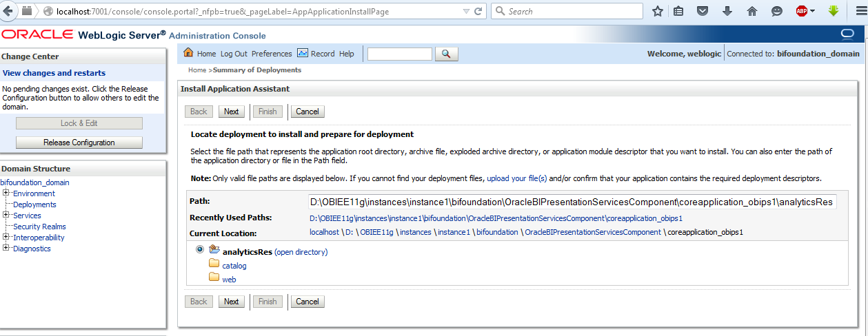Click the Environment tree label
868x336 pixels.
pyautogui.click(x=34, y=193)
